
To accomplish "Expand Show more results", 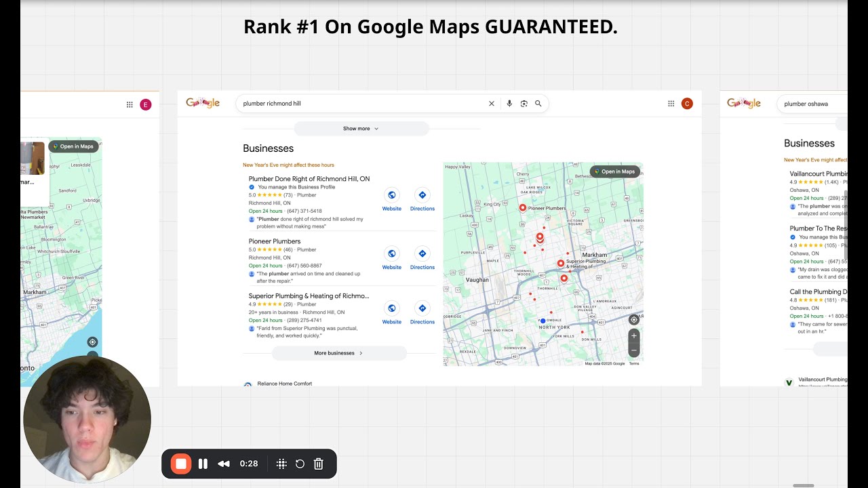I will (361, 129).
